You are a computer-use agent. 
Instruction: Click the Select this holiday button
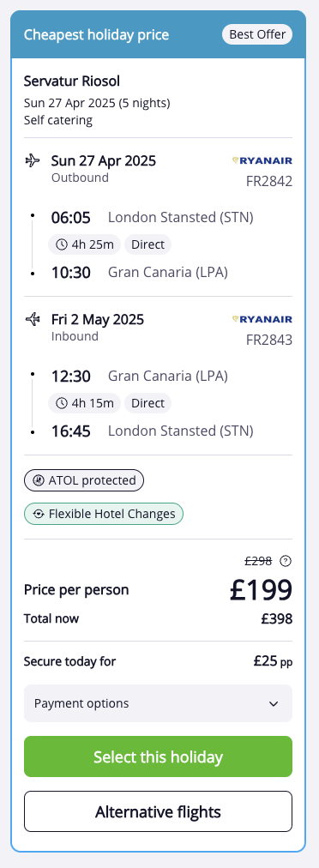tap(158, 756)
